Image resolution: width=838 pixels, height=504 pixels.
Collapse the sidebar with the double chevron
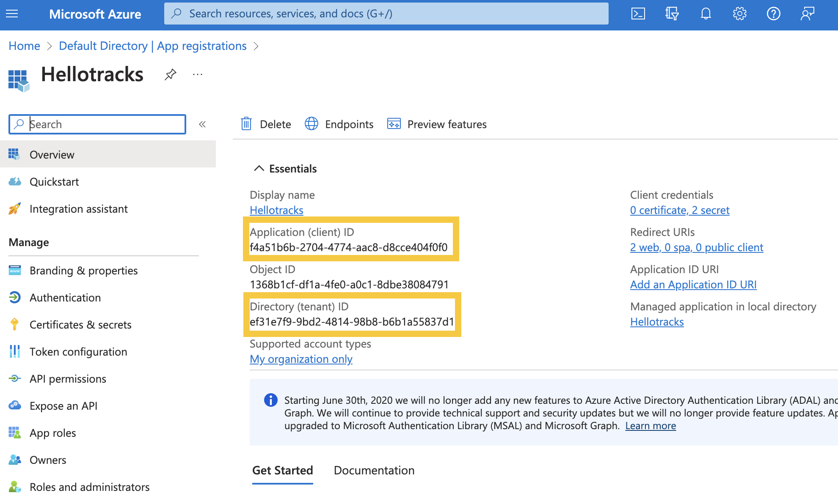tap(202, 124)
